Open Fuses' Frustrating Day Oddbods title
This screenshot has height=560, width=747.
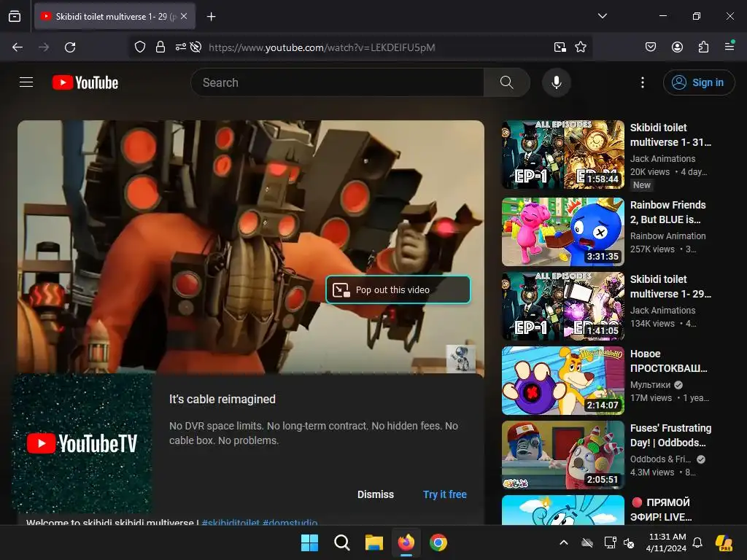[x=670, y=435]
